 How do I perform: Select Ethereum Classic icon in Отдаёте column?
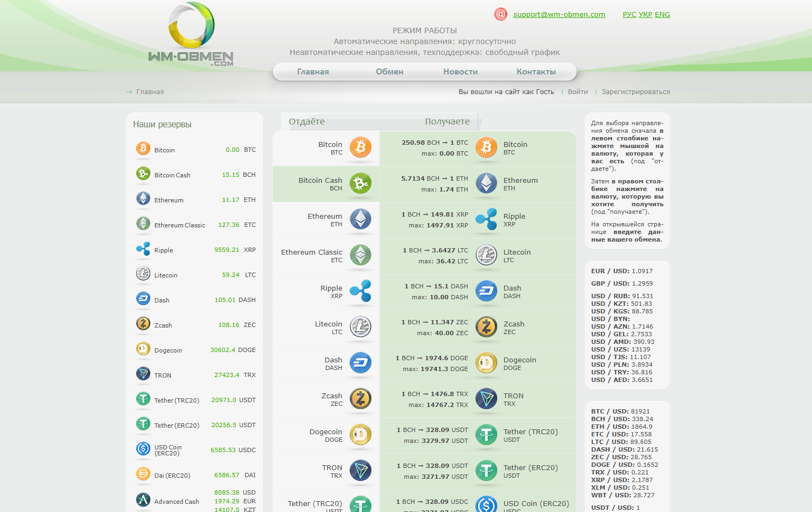[361, 255]
